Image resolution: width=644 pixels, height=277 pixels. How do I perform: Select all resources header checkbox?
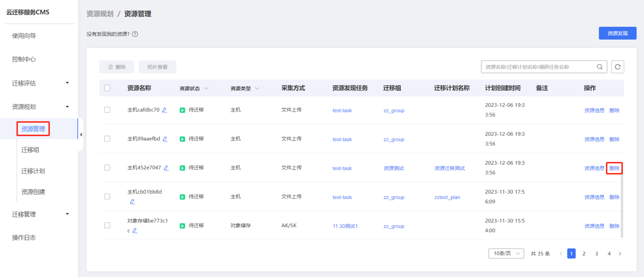107,88
